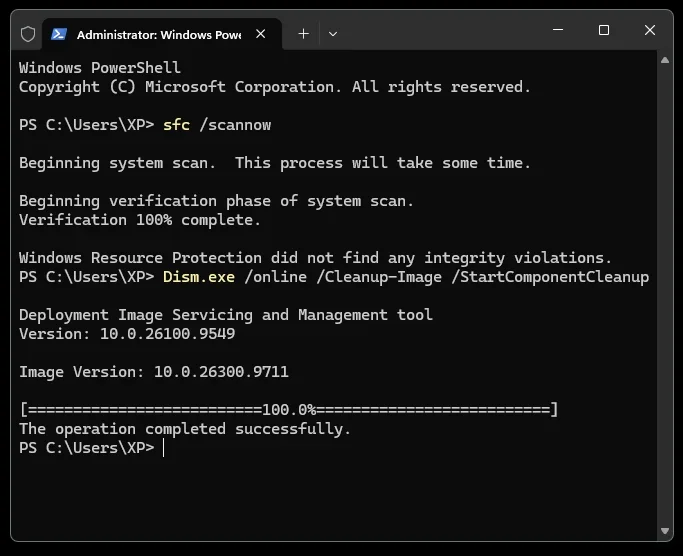The image size is (683, 556).
Task: Click 'Beginning system scan' line
Action: pos(275,163)
